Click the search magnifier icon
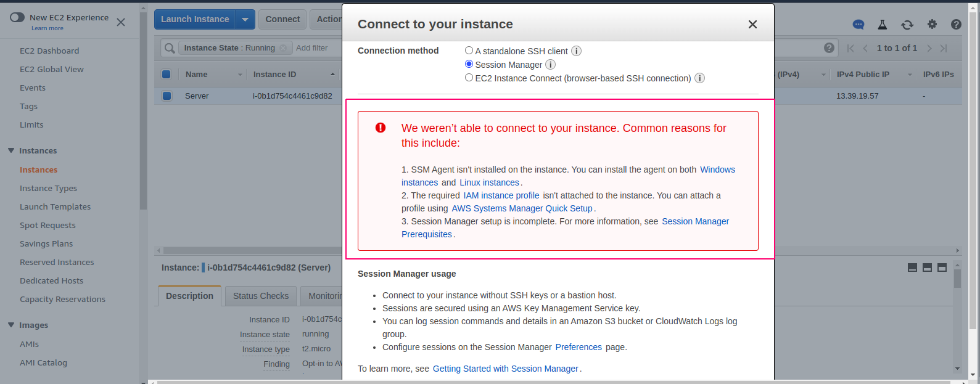The height and width of the screenshot is (384, 980). click(170, 48)
